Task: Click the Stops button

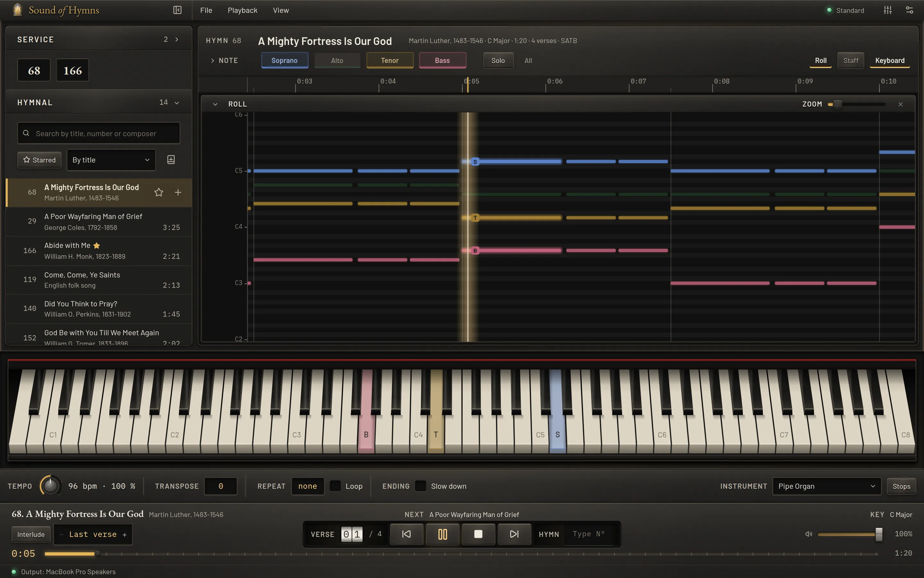Action: [x=901, y=486]
